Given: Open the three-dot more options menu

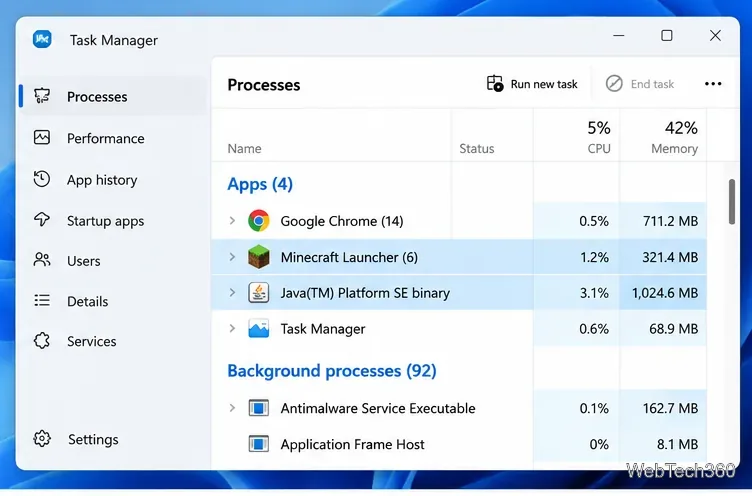Looking at the screenshot, I should (x=713, y=84).
